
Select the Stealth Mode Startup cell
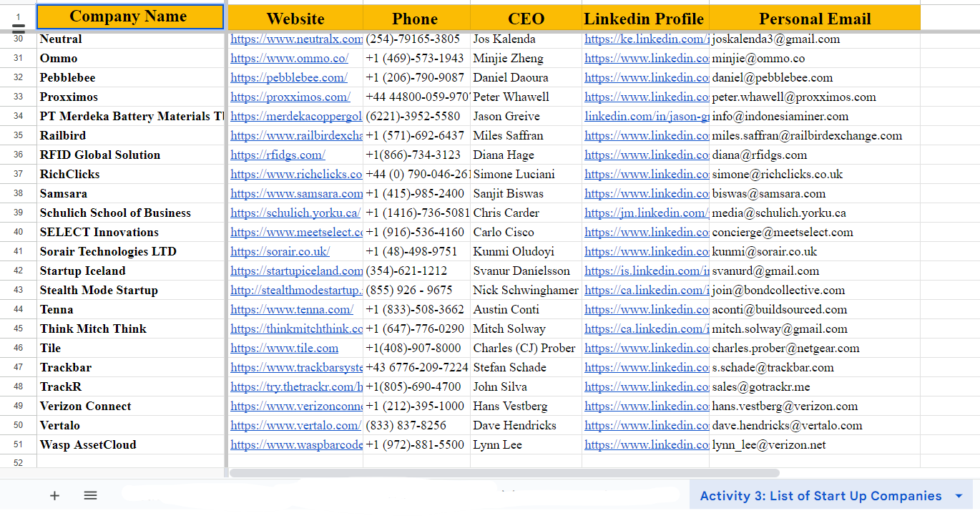pyautogui.click(x=131, y=291)
